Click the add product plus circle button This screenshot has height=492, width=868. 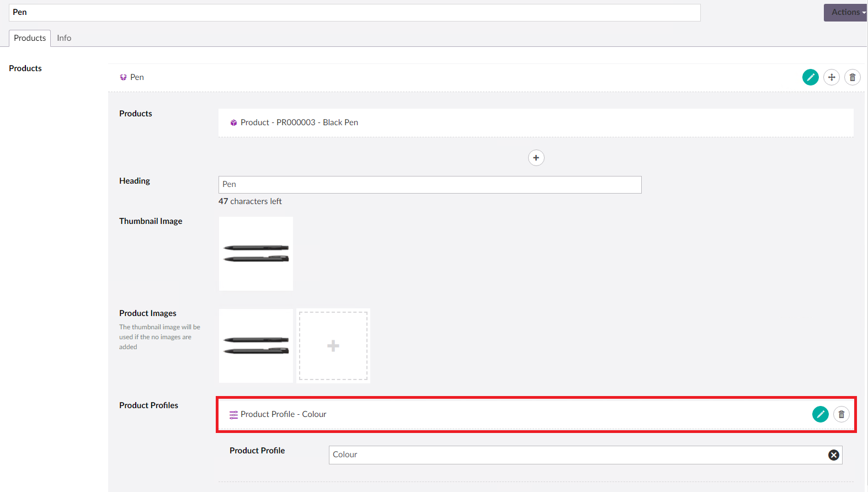(x=536, y=158)
